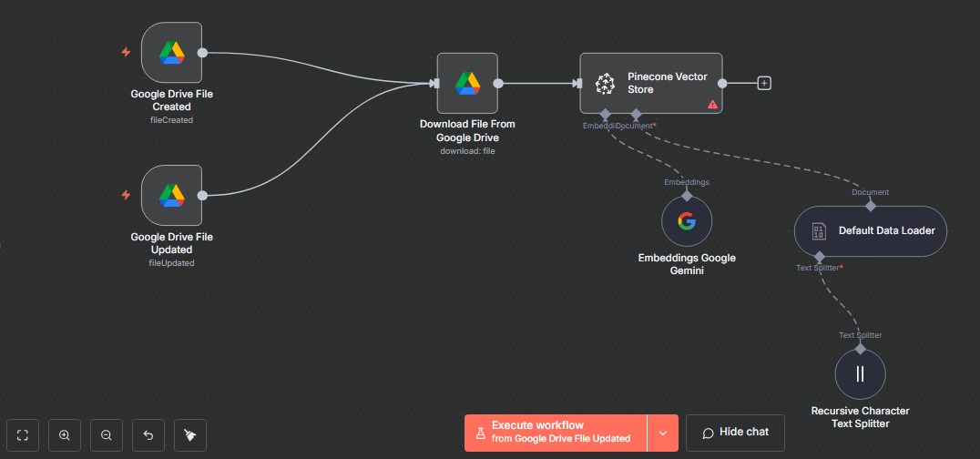Viewport: 980px width, 459px height.
Task: Select the Google Drive File Updated node
Action: (171, 195)
